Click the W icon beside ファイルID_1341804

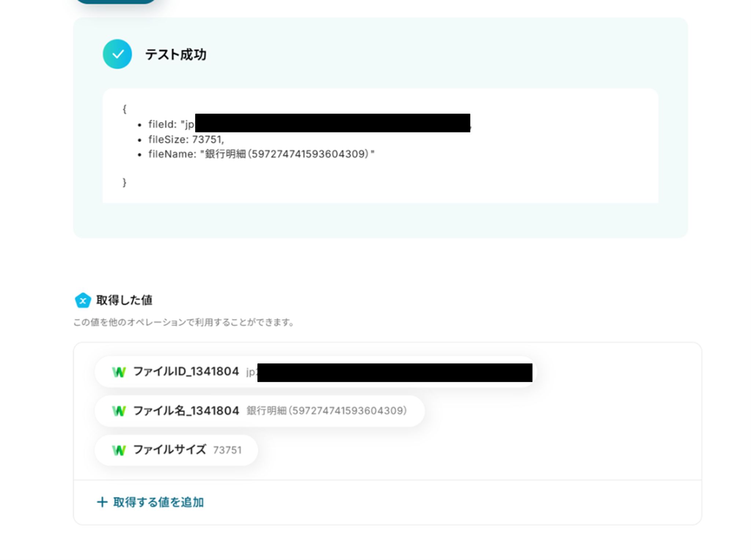tap(119, 372)
